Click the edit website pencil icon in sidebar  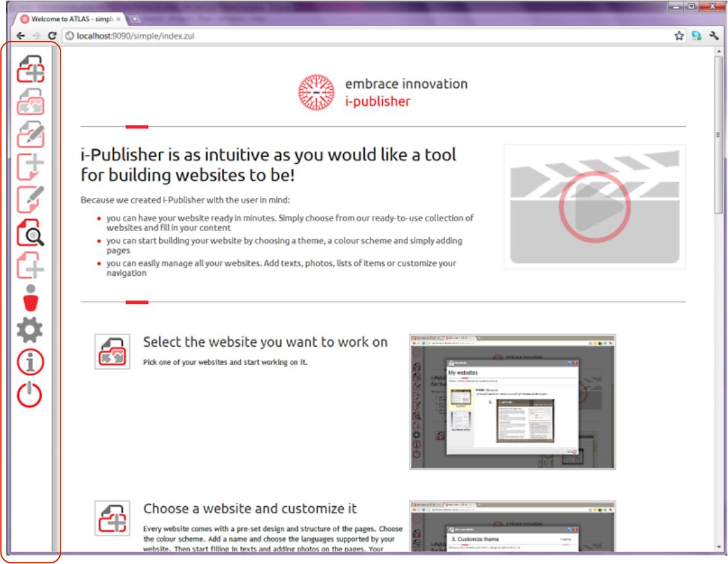coord(31,134)
